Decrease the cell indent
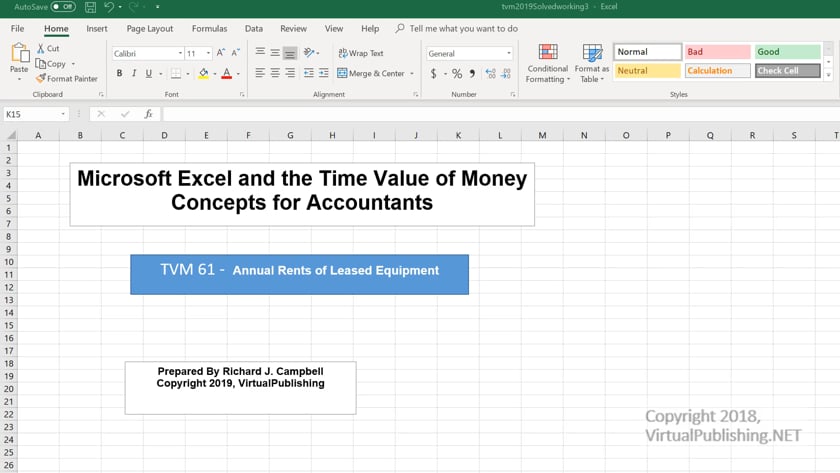This screenshot has height=473, width=840. pyautogui.click(x=309, y=73)
